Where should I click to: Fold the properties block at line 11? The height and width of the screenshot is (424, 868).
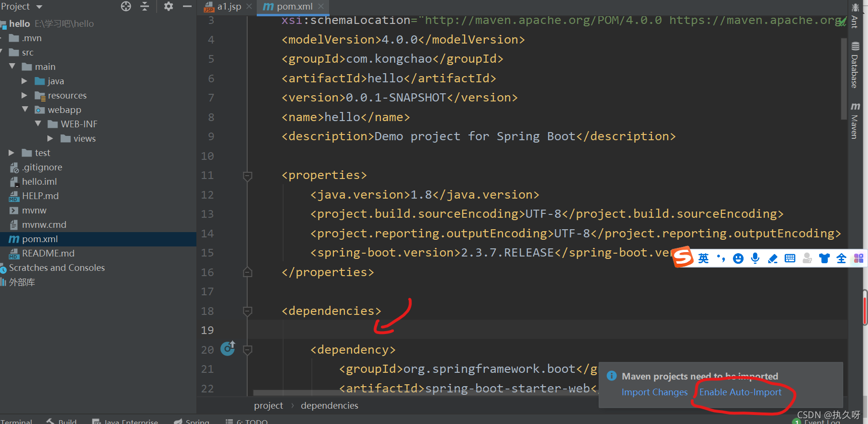[x=248, y=176]
